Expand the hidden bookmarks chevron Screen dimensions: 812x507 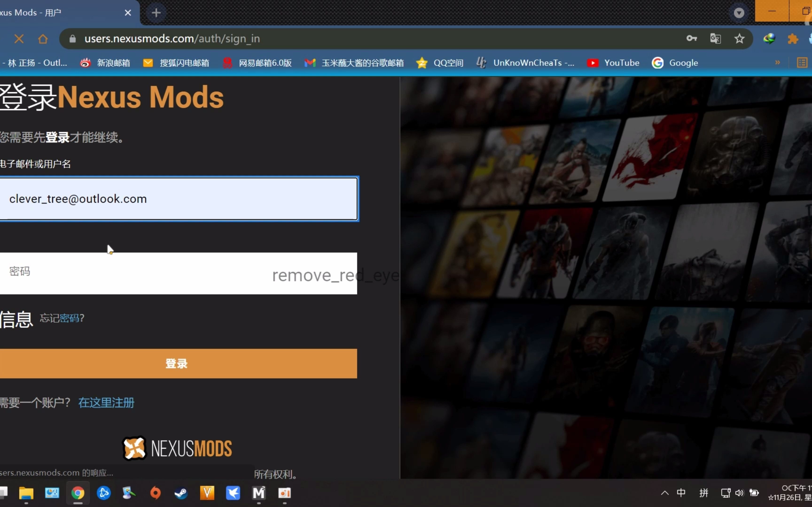coord(777,63)
